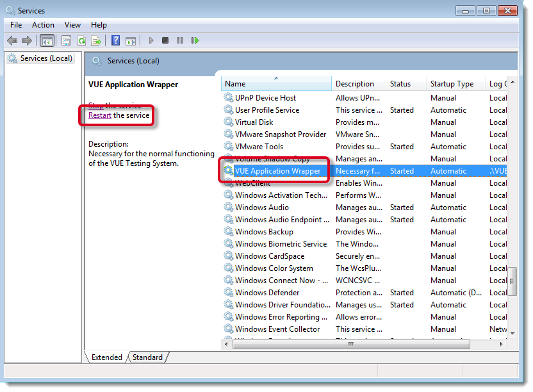
Task: Select the gear icon for VMware Snapshot Provider
Action: [229, 135]
